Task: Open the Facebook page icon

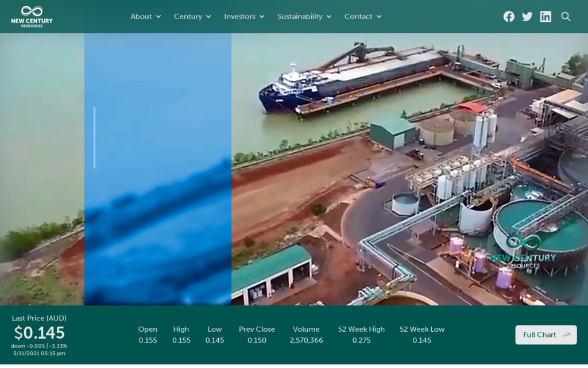Action: [509, 17]
